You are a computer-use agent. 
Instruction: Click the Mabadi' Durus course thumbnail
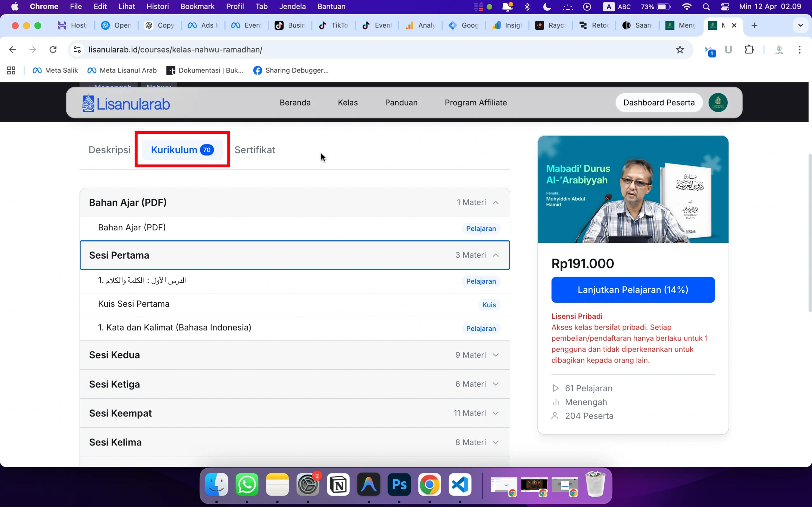(633, 189)
